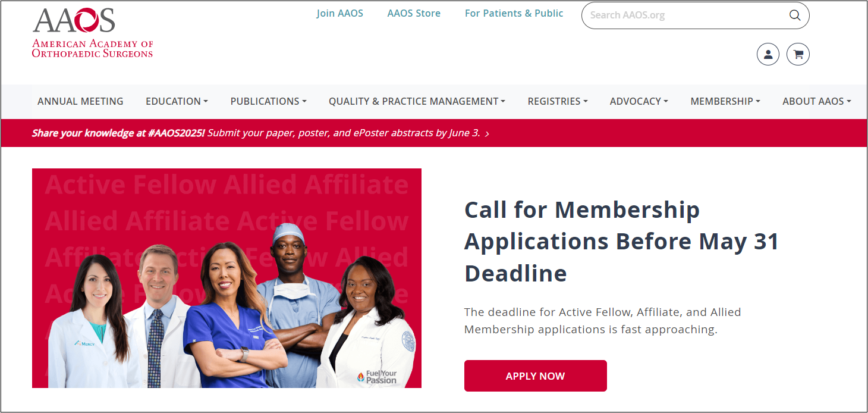Click the #AAOS2025 abstracts submission banner

click(256, 133)
